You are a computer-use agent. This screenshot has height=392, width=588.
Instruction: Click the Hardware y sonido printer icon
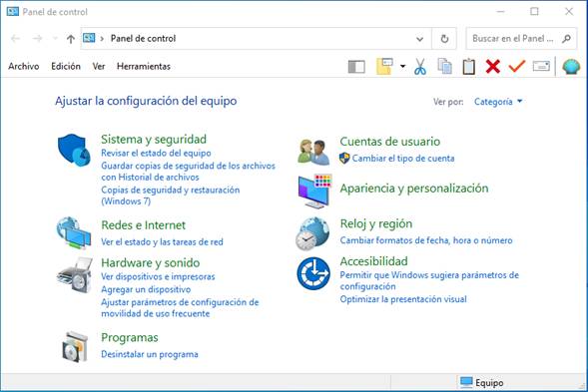(x=74, y=275)
